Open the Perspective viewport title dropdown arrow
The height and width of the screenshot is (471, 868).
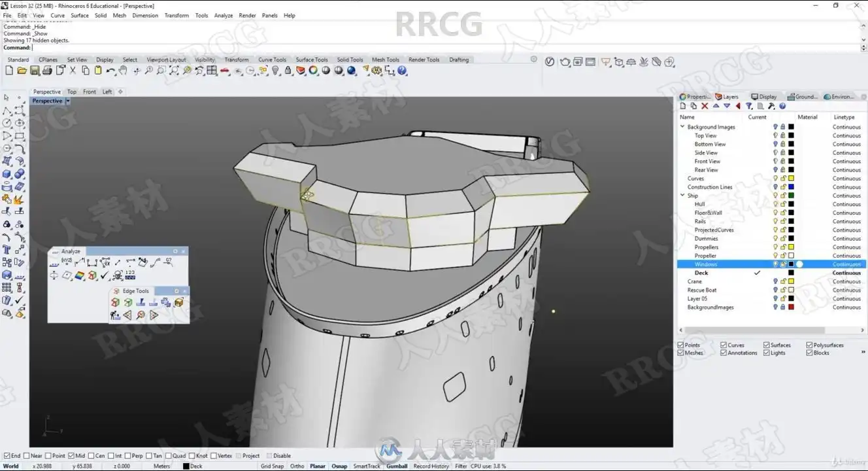point(68,101)
